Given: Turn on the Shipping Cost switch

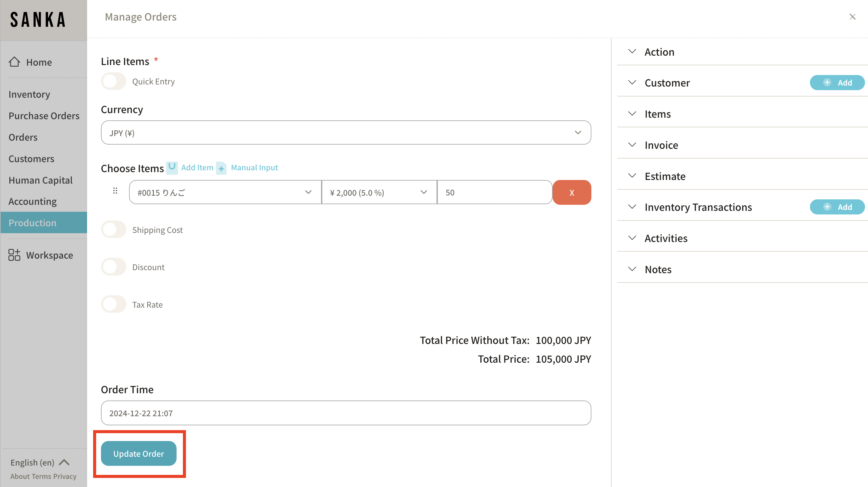Looking at the screenshot, I should point(114,230).
